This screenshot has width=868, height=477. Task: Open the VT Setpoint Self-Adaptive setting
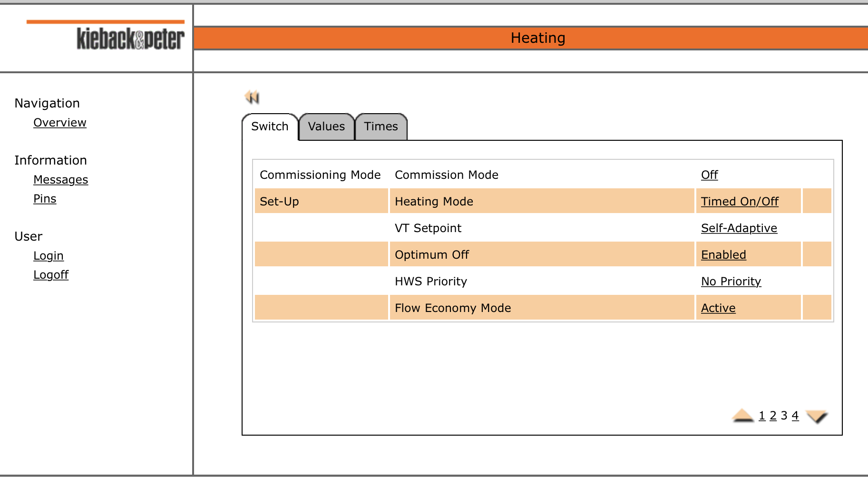click(739, 228)
